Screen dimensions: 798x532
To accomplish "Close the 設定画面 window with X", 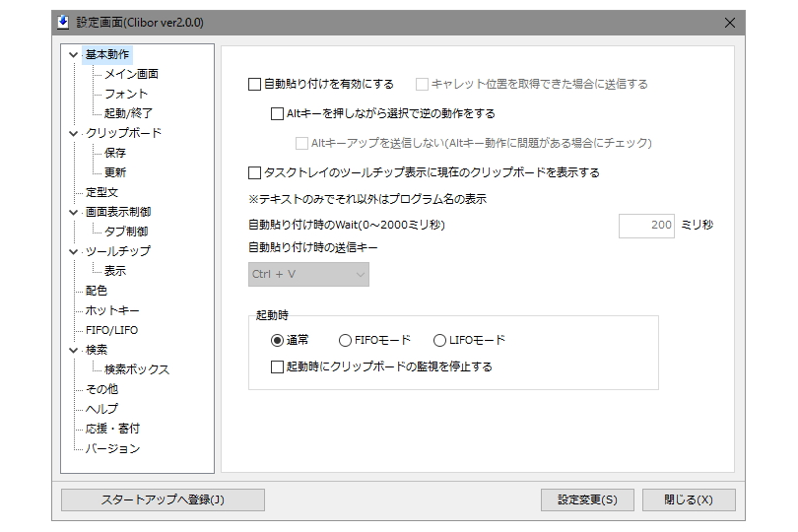I will [x=730, y=23].
